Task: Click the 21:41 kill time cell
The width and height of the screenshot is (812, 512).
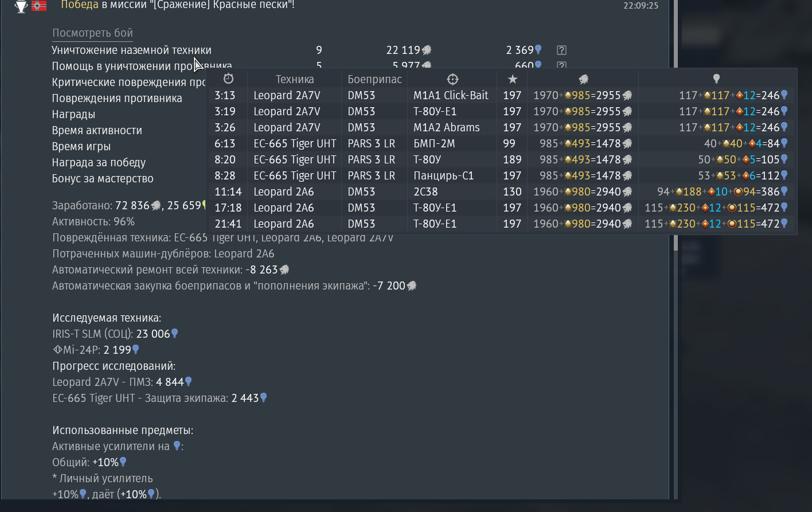Action: (228, 224)
